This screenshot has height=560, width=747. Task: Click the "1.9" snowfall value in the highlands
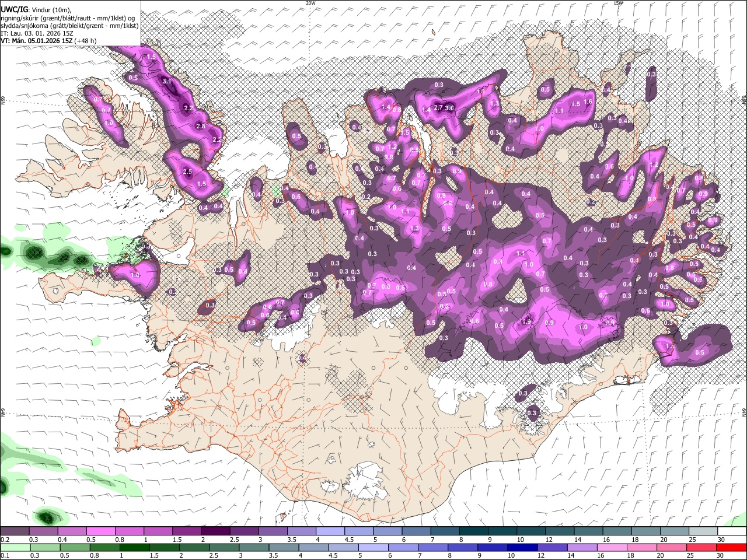(x=526, y=321)
